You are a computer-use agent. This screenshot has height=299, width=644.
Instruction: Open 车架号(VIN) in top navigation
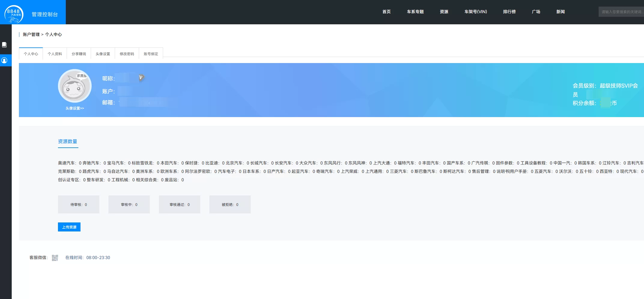pos(476,12)
